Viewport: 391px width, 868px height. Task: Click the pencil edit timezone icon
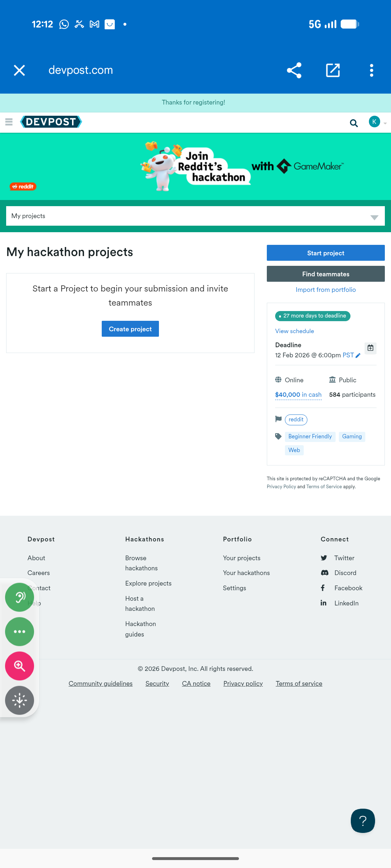tap(358, 356)
